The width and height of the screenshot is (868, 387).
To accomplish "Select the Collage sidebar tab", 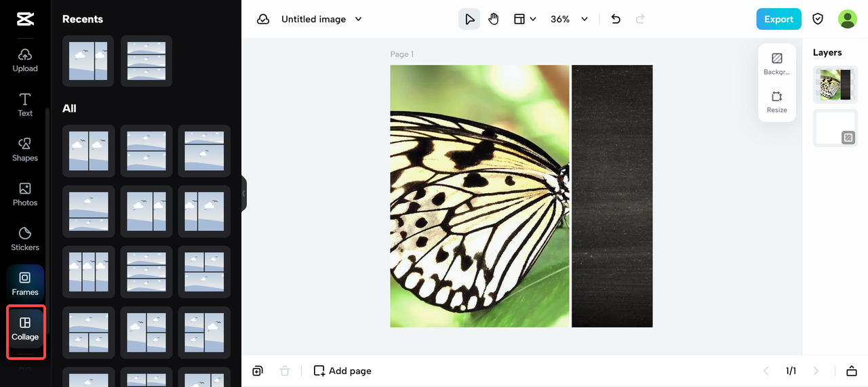I will tap(25, 329).
